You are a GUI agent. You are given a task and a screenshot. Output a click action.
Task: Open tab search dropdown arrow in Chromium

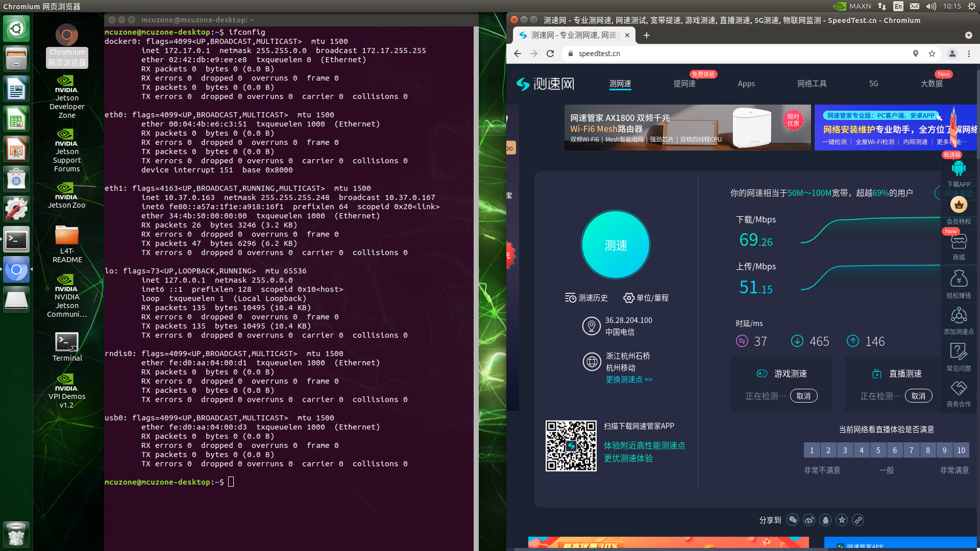pos(969,35)
